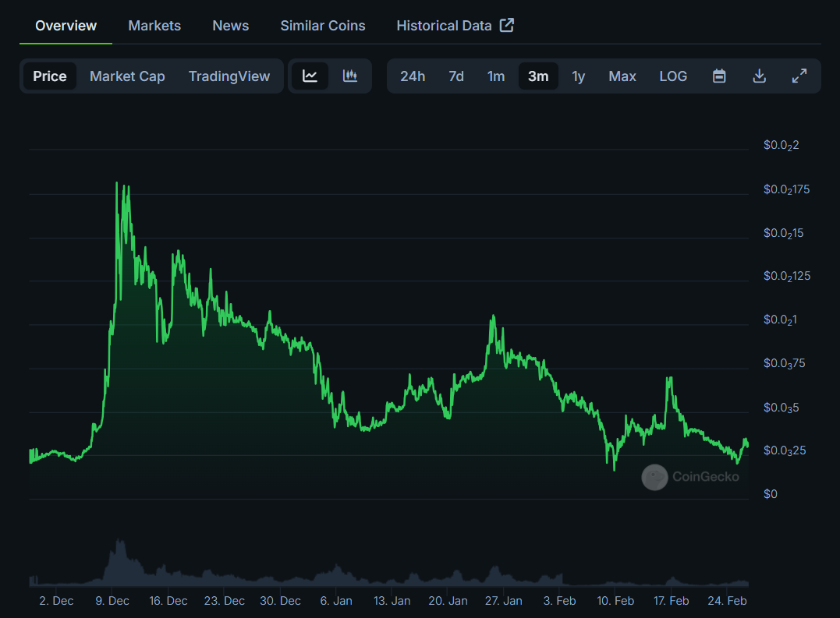
Task: Click the $0.0₃75 price axis label
Action: pos(785,363)
